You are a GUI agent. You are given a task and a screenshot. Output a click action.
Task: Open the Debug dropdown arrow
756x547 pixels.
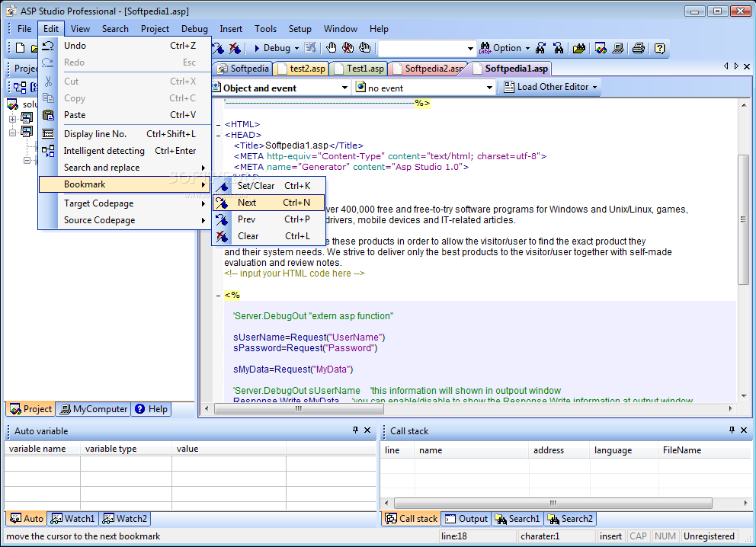296,48
